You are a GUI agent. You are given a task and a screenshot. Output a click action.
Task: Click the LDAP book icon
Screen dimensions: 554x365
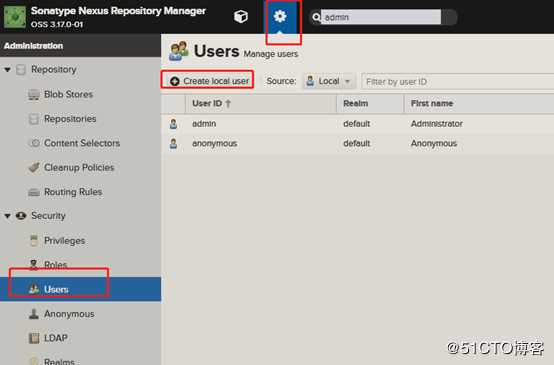coord(34,338)
